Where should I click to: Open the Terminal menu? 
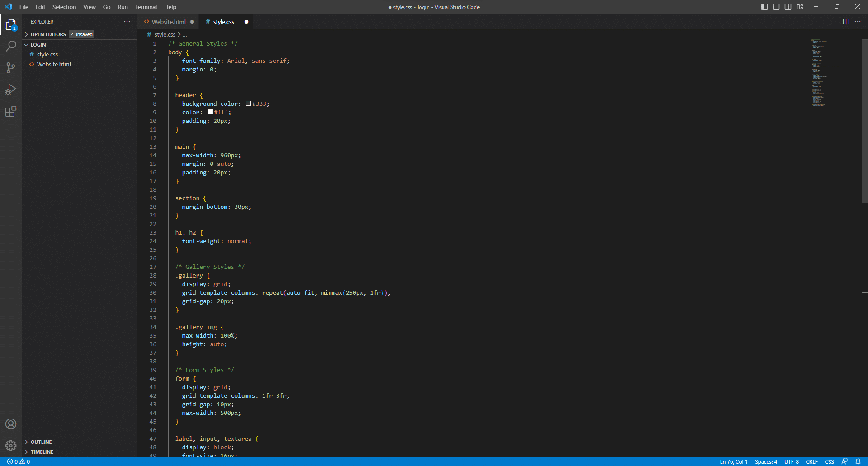pyautogui.click(x=146, y=7)
